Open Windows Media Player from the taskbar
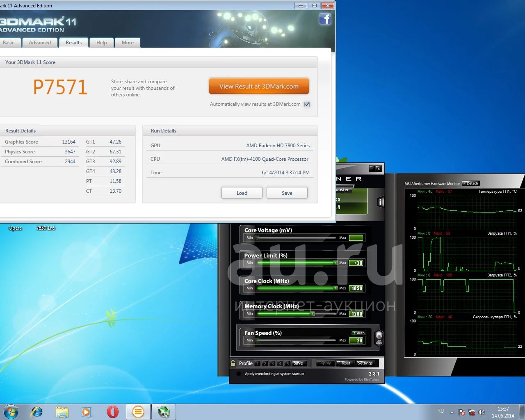Screen dimensions: 525x420 [x=87, y=412]
